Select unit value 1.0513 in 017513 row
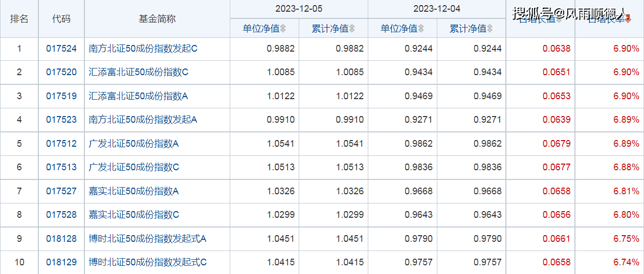644x274 pixels. pos(281,167)
